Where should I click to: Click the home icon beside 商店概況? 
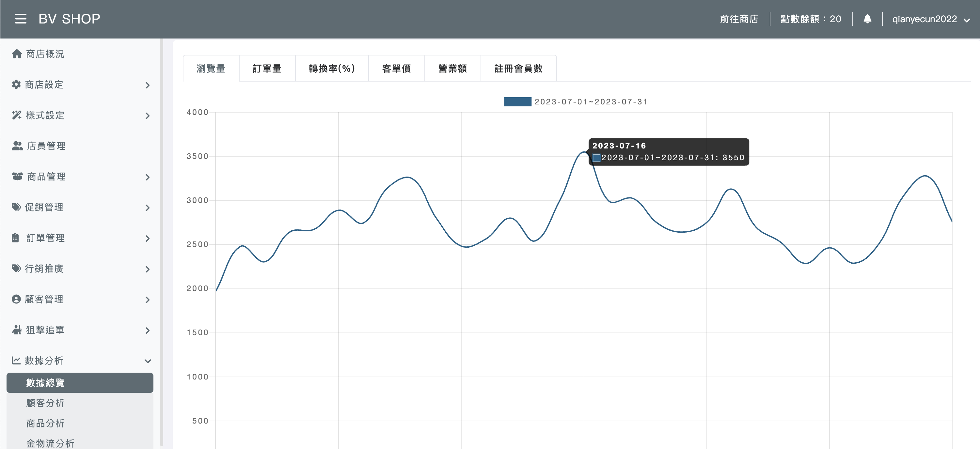(x=17, y=54)
